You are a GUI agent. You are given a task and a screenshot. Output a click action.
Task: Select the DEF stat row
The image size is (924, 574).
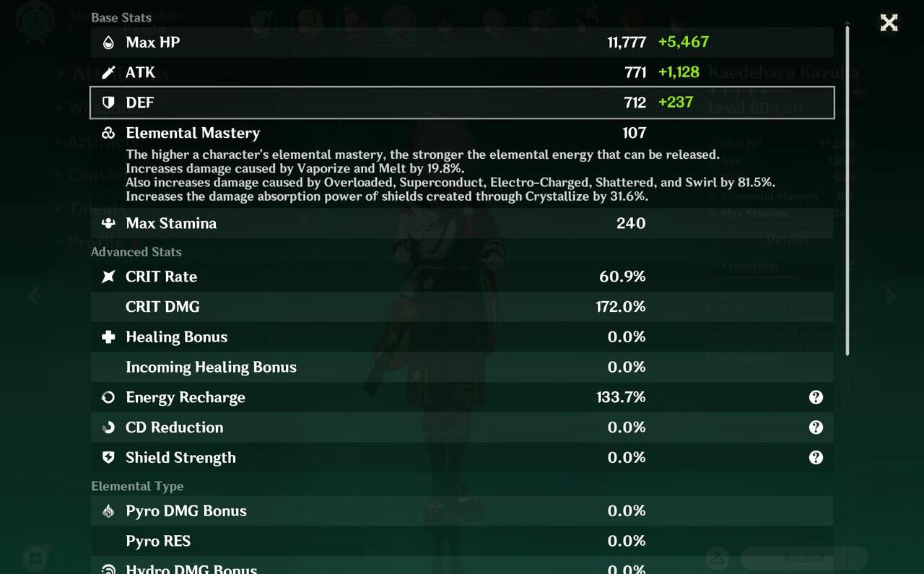(x=462, y=103)
